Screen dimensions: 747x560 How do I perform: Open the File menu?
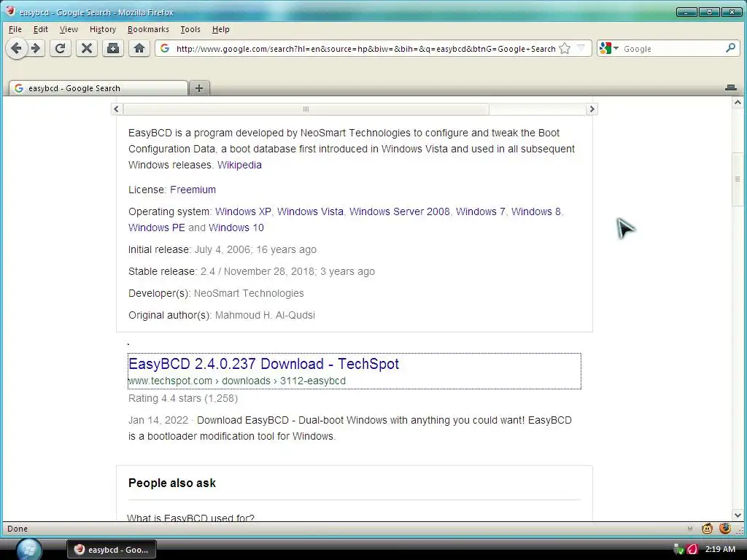pyautogui.click(x=15, y=29)
